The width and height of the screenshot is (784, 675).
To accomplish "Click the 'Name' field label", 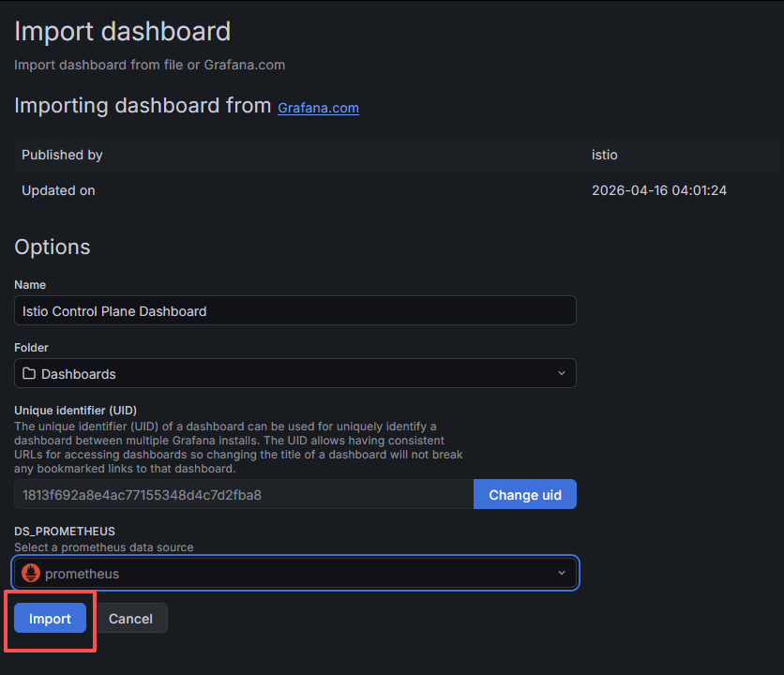I will tap(30, 284).
